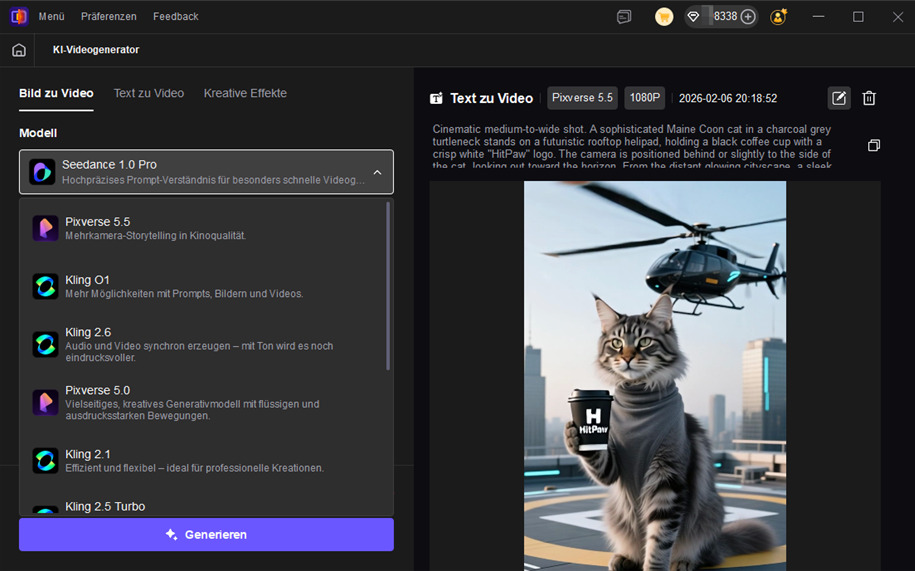915x571 pixels.
Task: Click the Generieren button
Action: point(206,534)
